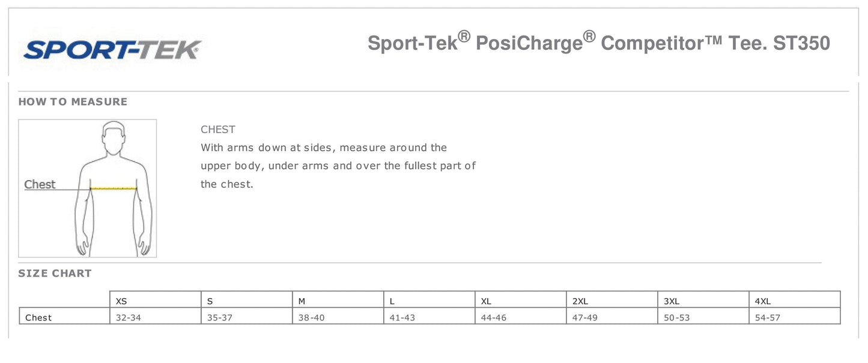Click the Chest row label in table
The image size is (868, 363).
(38, 317)
